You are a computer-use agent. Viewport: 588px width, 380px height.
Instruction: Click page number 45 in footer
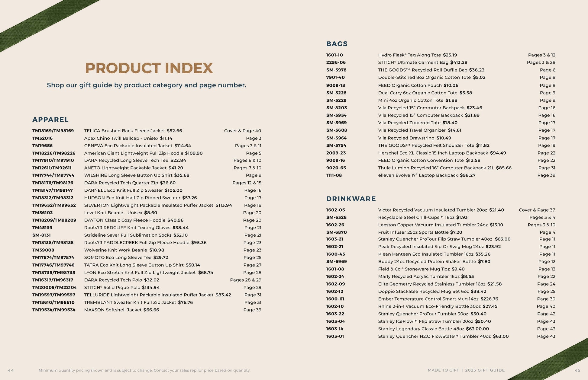(x=577, y=370)
